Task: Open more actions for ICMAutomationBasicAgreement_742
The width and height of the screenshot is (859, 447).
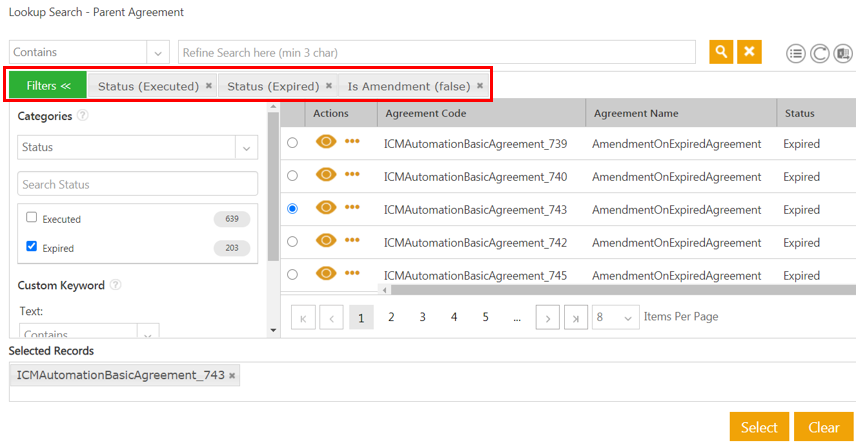Action: 352,241
